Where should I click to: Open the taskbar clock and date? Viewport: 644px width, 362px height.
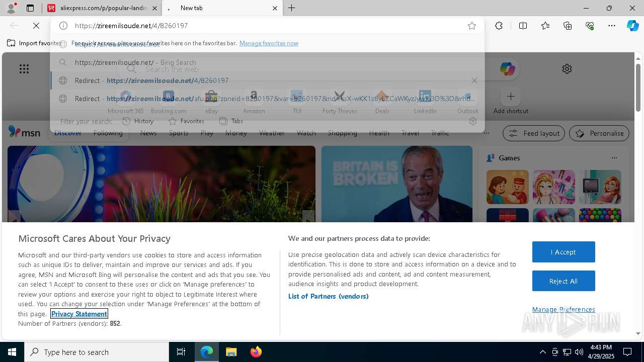tap(601, 352)
